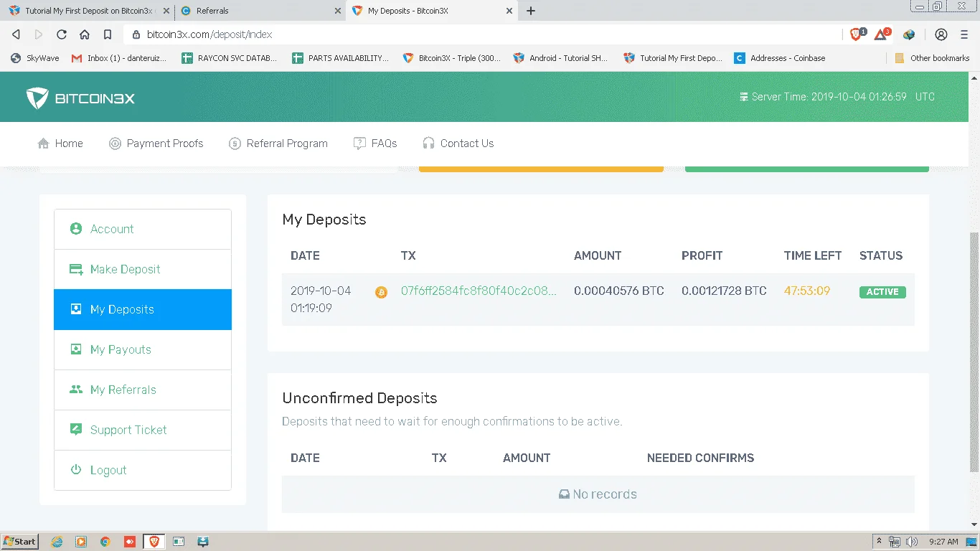
Task: Open the Windows Start menu
Action: pyautogui.click(x=20, y=542)
